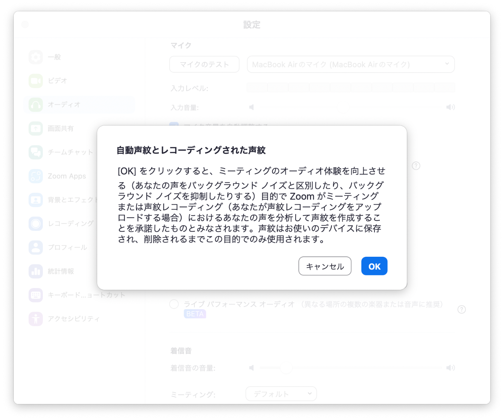Open キーボードショートカット sidebar item

pos(86,295)
